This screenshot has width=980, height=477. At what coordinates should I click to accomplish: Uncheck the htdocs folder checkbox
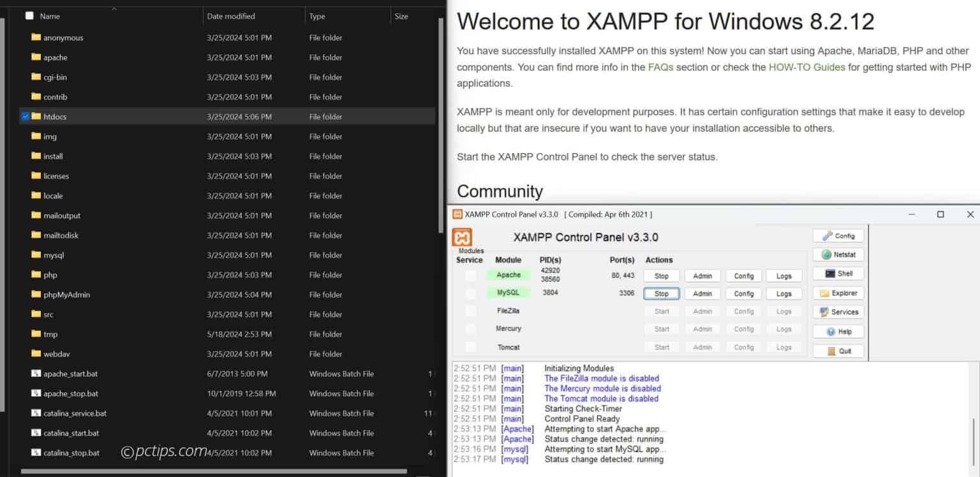tap(26, 117)
